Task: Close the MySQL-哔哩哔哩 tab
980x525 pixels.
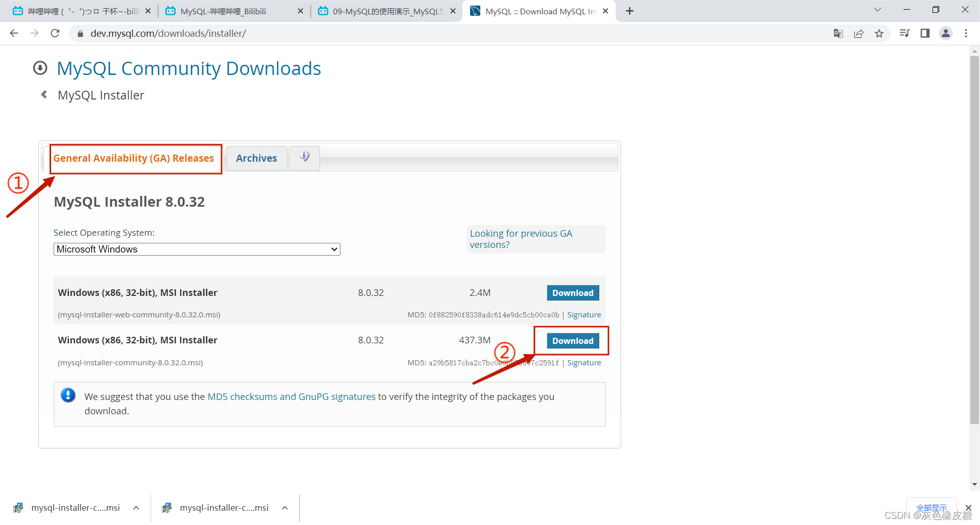Action: click(300, 11)
